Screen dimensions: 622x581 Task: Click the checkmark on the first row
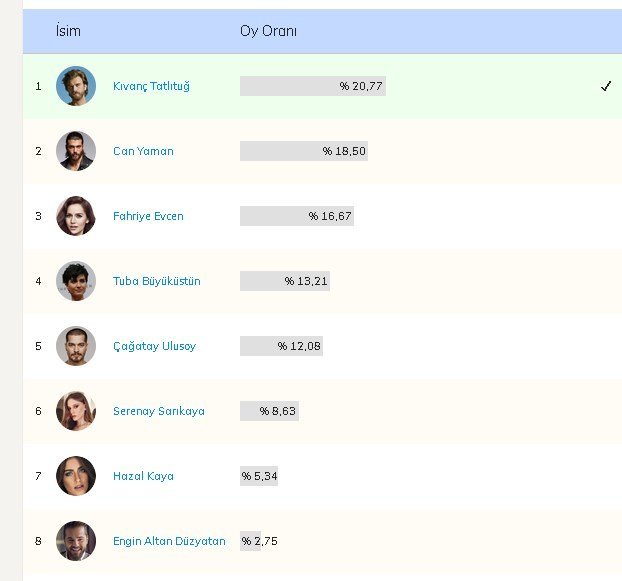(x=605, y=86)
